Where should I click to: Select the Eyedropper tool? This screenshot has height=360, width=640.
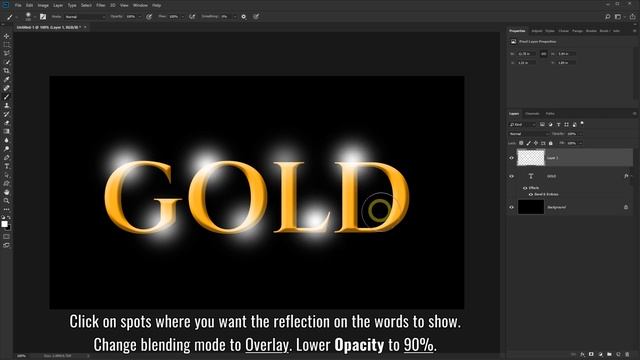click(x=7, y=79)
